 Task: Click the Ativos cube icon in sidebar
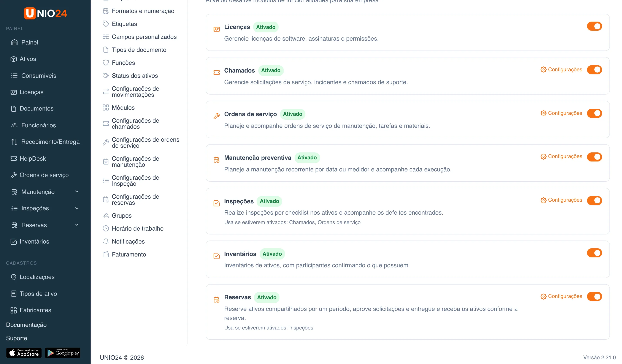pos(14,59)
